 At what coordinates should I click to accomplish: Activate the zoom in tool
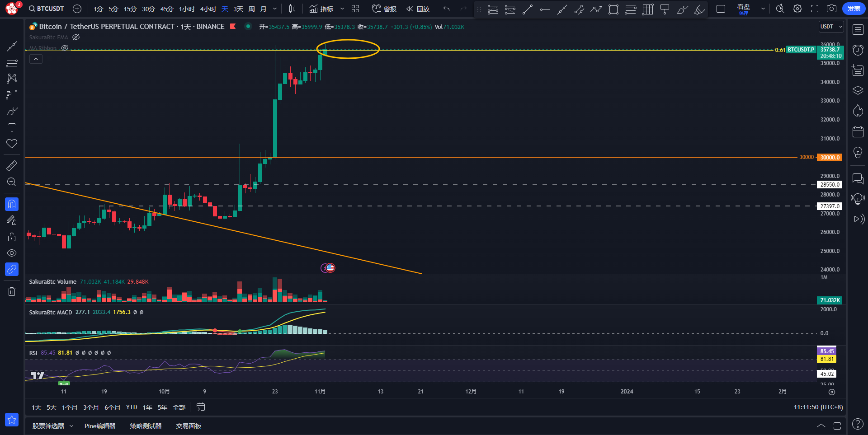pos(12,182)
